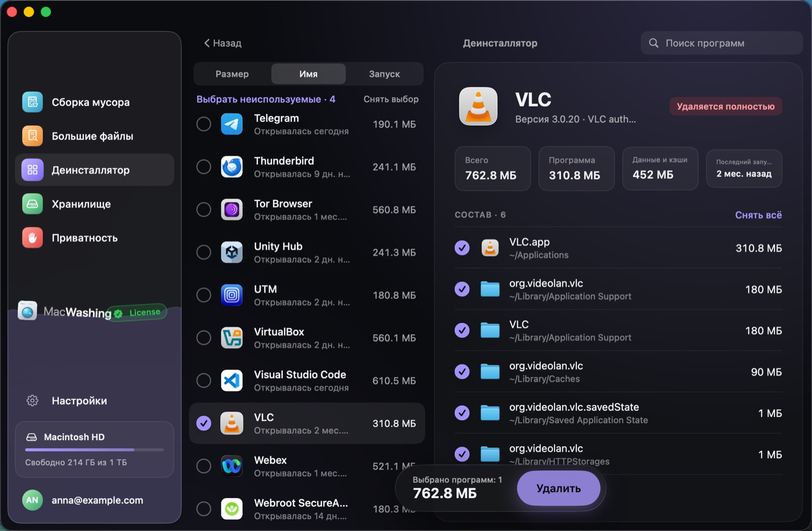This screenshot has height=531, width=812.
Task: Uncheck the ~/Library/Caches org.videolan.vlc checkbox
Action: (x=462, y=372)
